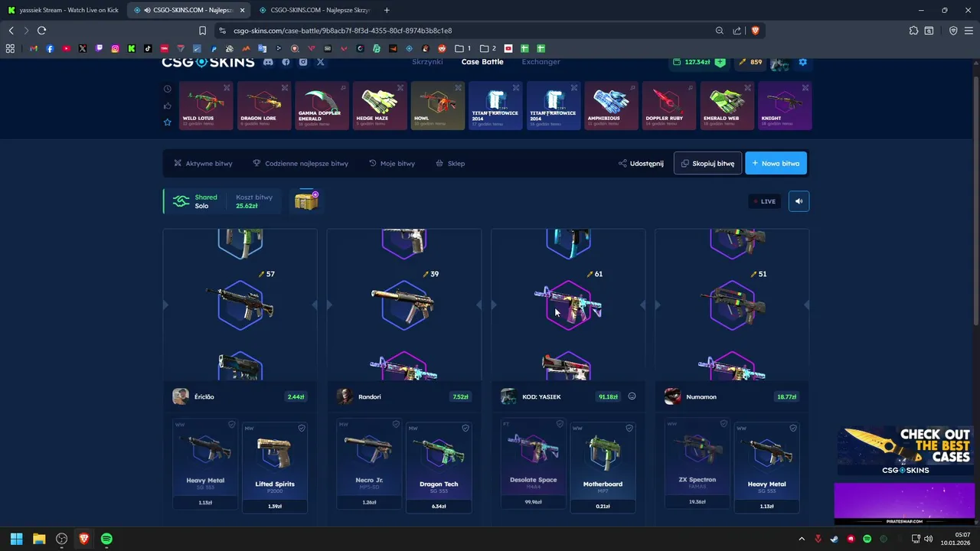Click Randori's player avatar
The height and width of the screenshot is (551, 980).
345,396
